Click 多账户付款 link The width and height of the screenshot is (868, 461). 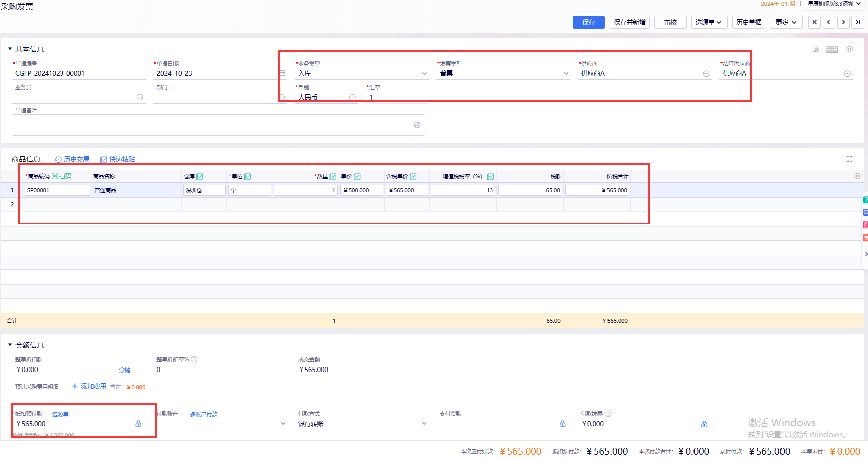[x=204, y=414]
